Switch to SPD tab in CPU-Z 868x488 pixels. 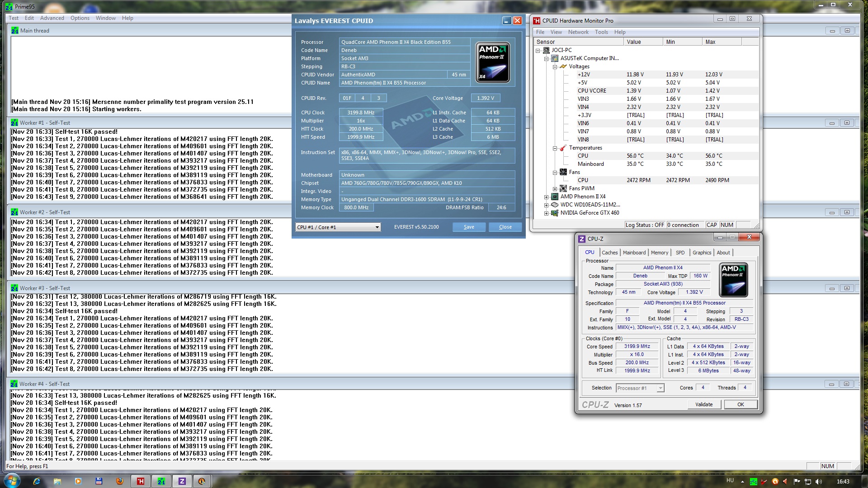pyautogui.click(x=680, y=253)
